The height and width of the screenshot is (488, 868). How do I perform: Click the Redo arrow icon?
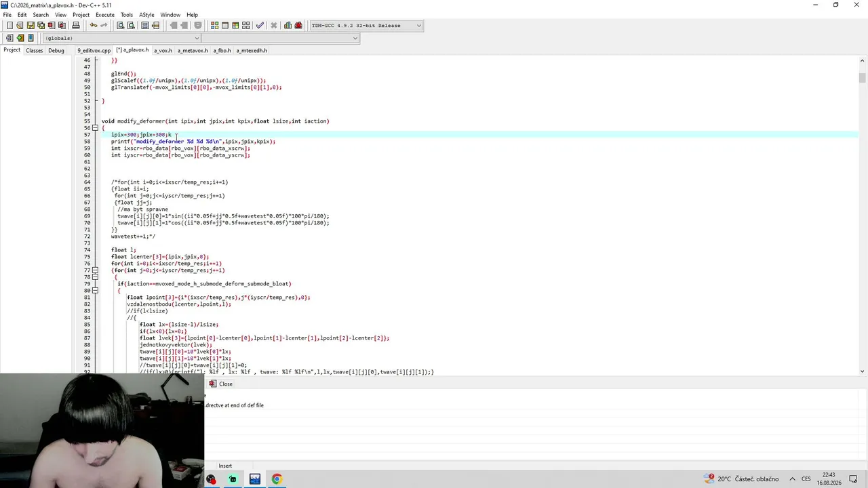(x=104, y=26)
